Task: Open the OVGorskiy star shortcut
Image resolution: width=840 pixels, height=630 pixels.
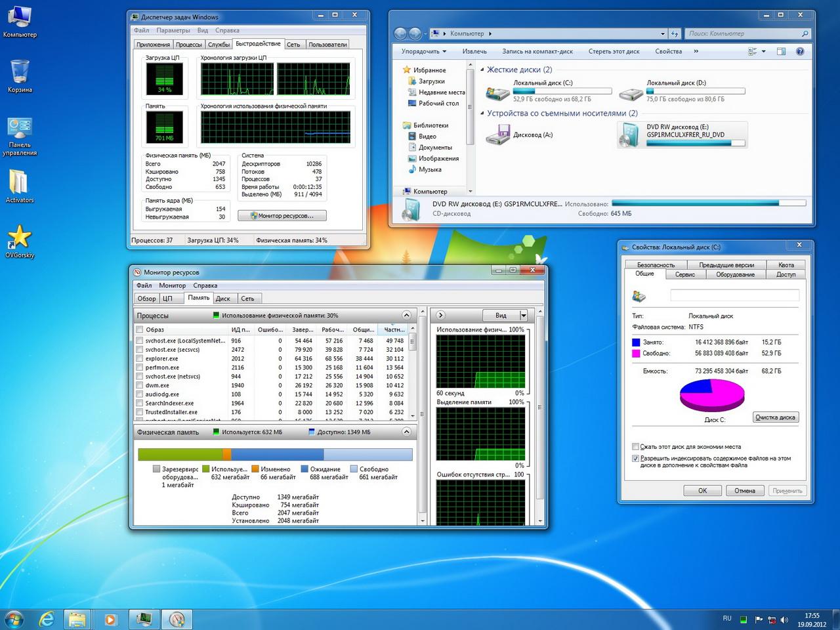Action: [x=20, y=240]
